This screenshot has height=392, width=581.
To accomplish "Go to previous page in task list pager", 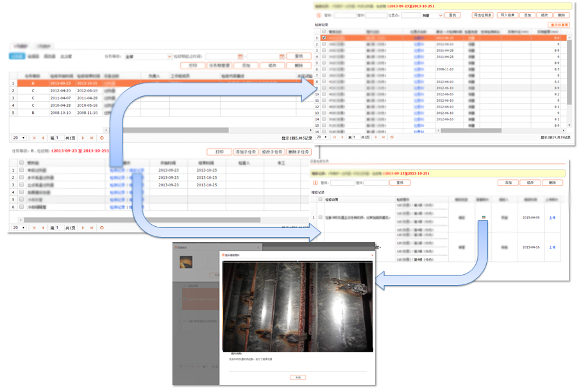I will pyautogui.click(x=43, y=138).
